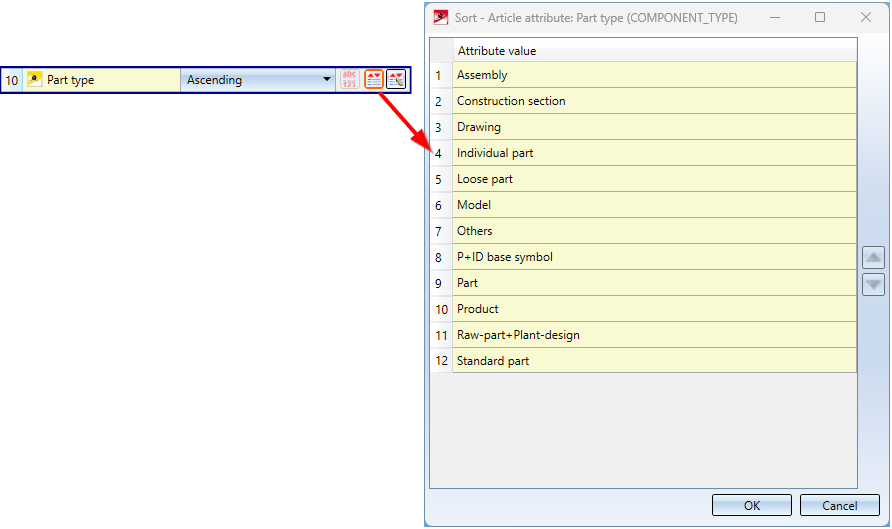Select the Model attribute value
This screenshot has height=529, width=892.
(654, 205)
